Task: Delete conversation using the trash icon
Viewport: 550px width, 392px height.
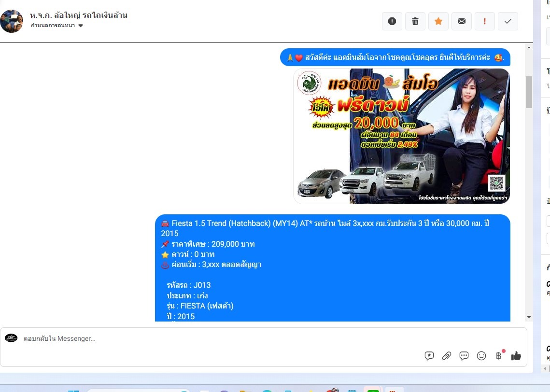Action: point(415,21)
